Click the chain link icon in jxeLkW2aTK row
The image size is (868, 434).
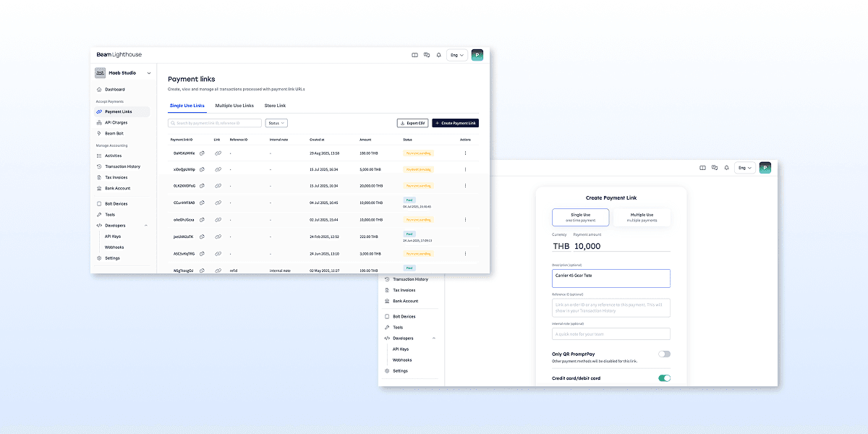(x=218, y=237)
